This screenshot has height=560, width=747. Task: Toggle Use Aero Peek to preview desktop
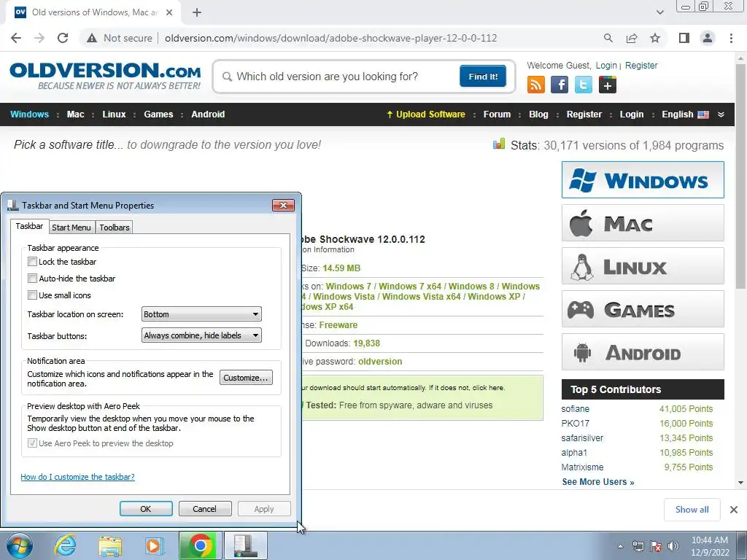tap(32, 443)
